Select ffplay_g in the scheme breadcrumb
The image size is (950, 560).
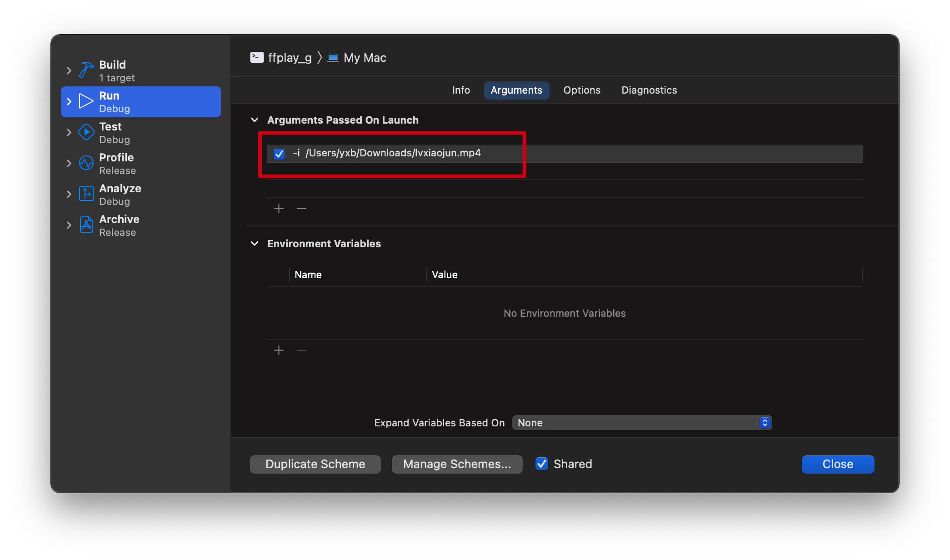point(290,58)
